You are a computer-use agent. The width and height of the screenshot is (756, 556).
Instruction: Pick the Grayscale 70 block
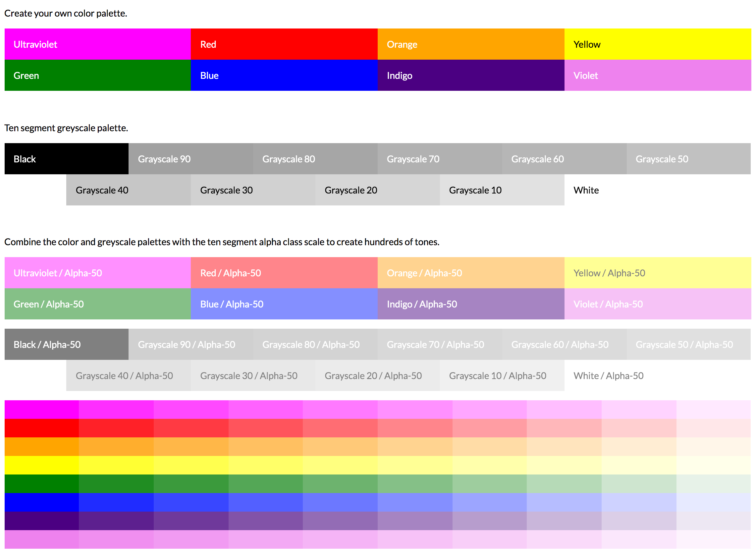440,159
